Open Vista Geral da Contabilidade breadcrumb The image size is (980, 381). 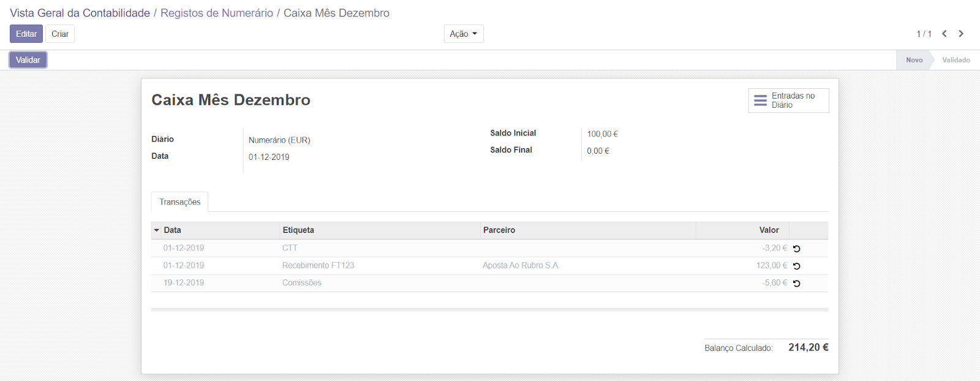80,13
